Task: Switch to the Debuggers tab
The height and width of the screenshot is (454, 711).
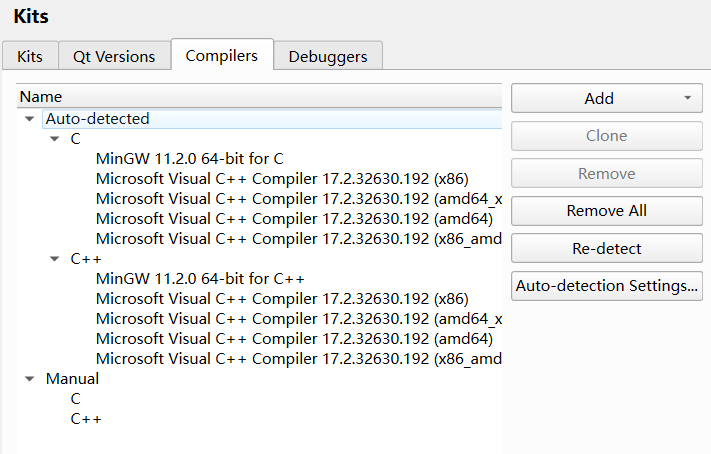Action: pos(328,56)
